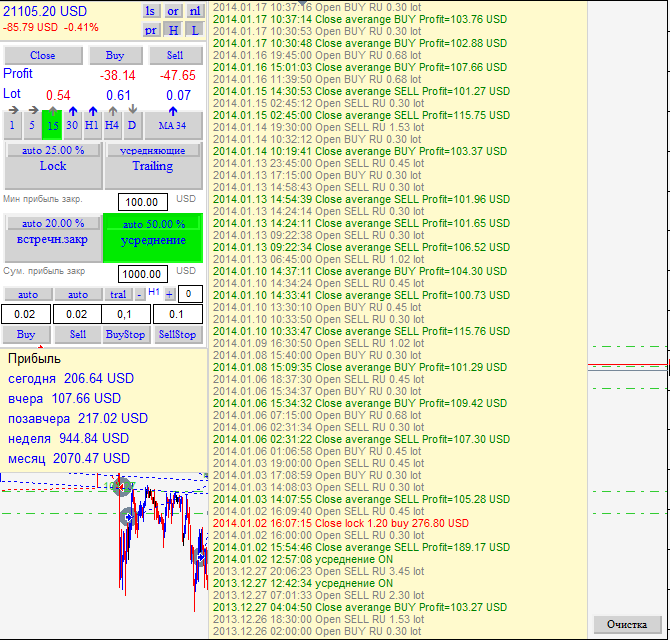
Task: Click lot value 0.54 in red
Action: (x=58, y=95)
